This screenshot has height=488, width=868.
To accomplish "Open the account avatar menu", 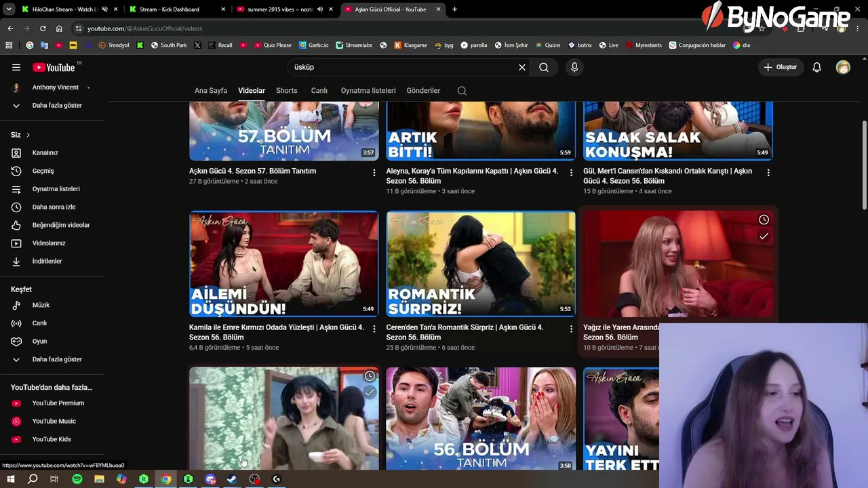I will (x=843, y=67).
